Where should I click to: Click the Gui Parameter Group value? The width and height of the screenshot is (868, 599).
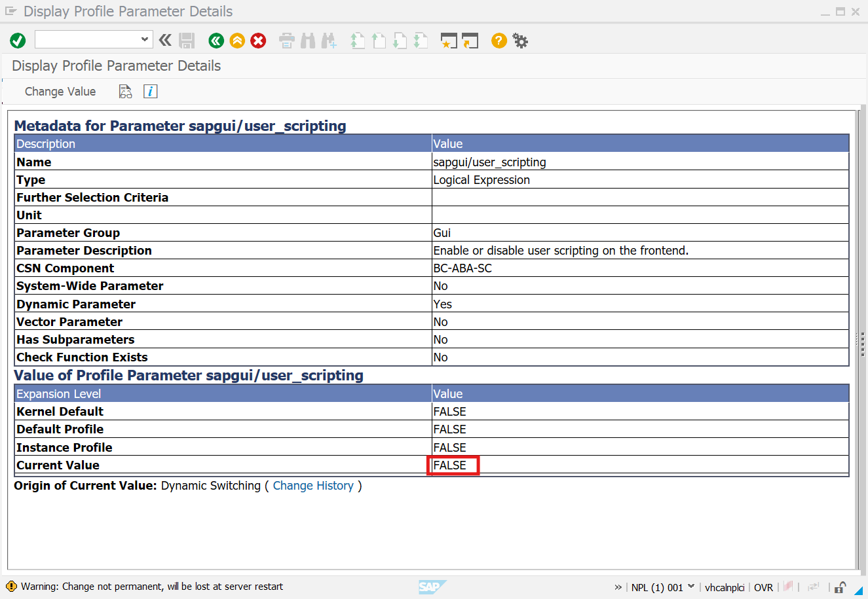coord(442,233)
